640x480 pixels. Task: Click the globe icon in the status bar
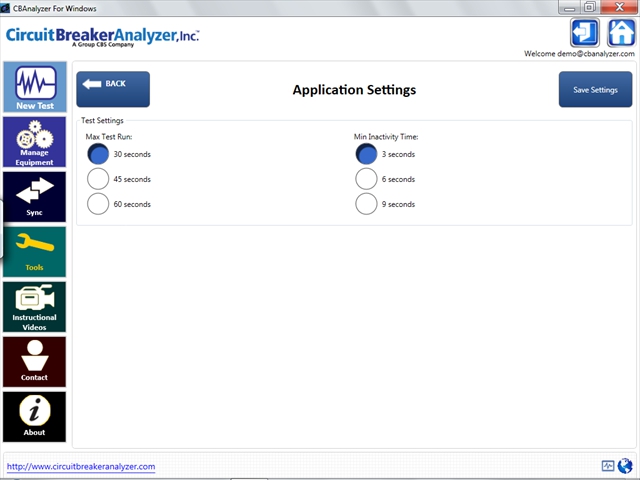coord(625,465)
